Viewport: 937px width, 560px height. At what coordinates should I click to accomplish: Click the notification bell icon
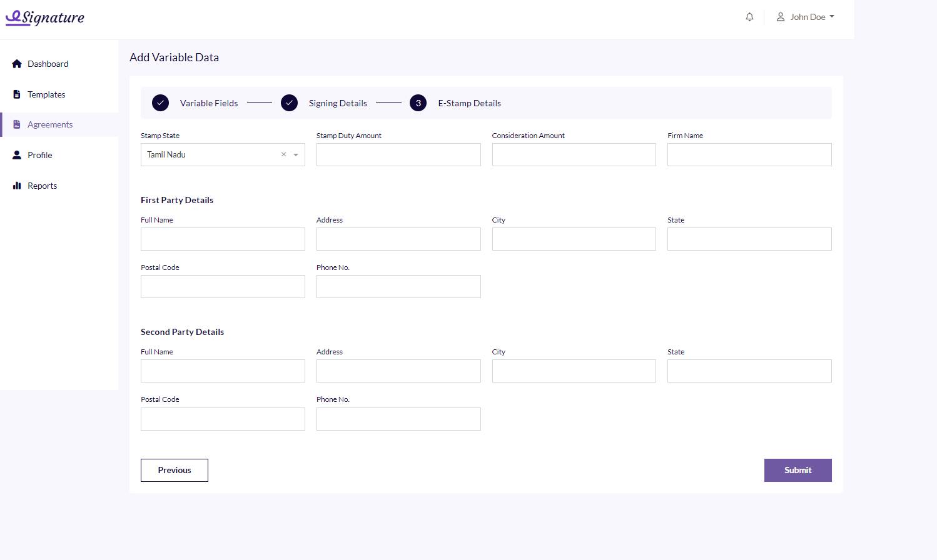point(749,17)
